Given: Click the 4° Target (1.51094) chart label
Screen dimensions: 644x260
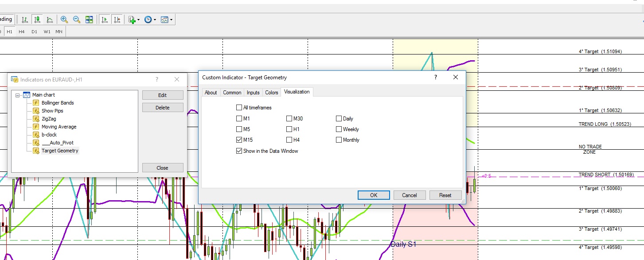Looking at the screenshot, I should click(600, 52).
